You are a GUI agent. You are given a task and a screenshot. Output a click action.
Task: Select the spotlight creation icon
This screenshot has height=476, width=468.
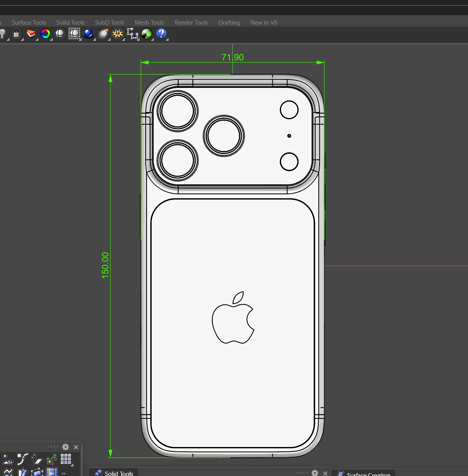click(x=103, y=34)
